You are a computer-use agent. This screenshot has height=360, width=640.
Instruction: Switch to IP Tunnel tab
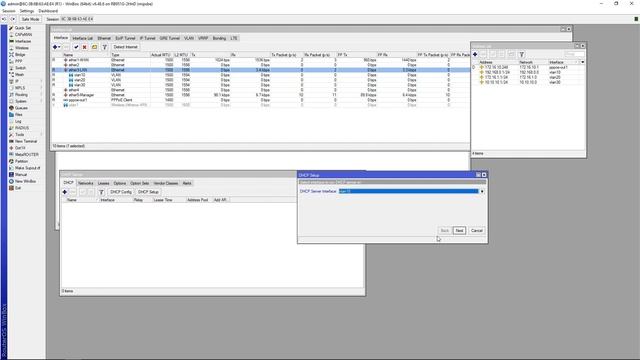click(x=147, y=38)
